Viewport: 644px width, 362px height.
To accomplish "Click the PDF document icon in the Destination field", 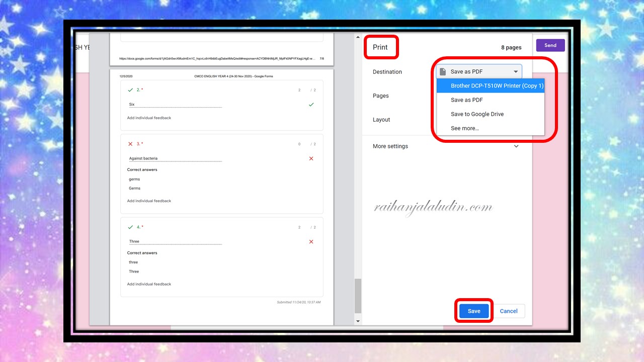I will (442, 71).
